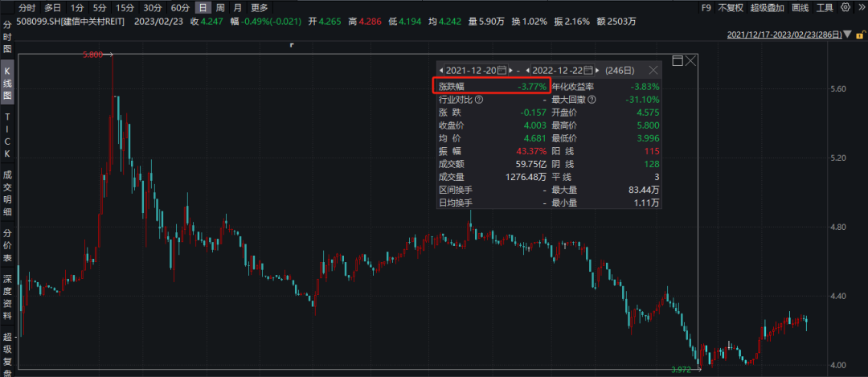Switch to the 15分 chart period
Viewport: 868px width, 377px height.
click(x=124, y=8)
